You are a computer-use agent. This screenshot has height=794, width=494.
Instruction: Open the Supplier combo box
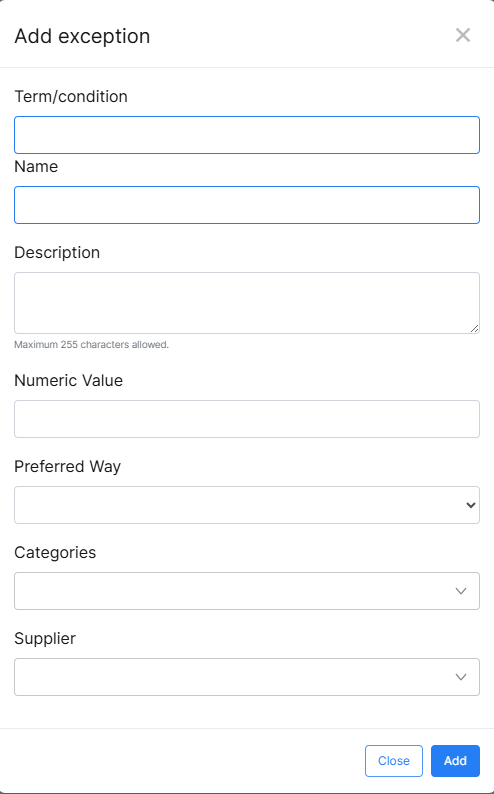[x=247, y=677]
